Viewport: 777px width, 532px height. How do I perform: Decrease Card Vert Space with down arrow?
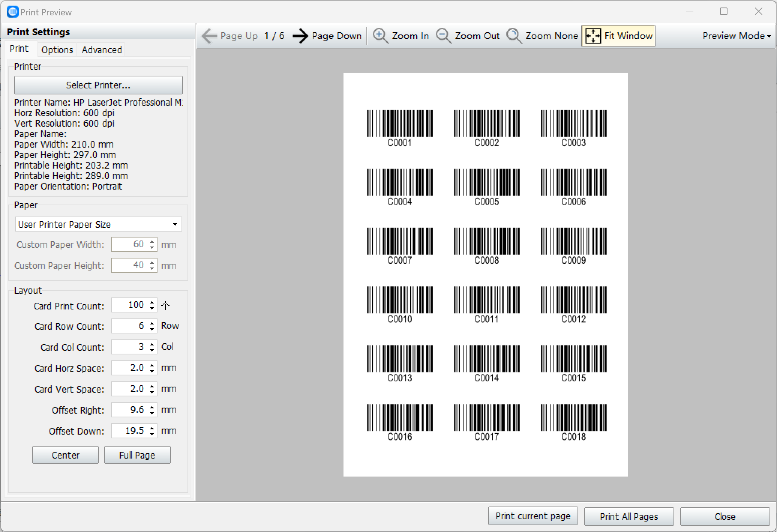click(x=152, y=392)
